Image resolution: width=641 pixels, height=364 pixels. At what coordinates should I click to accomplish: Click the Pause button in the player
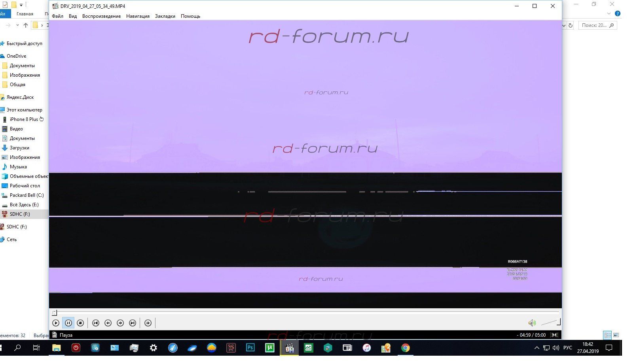68,323
